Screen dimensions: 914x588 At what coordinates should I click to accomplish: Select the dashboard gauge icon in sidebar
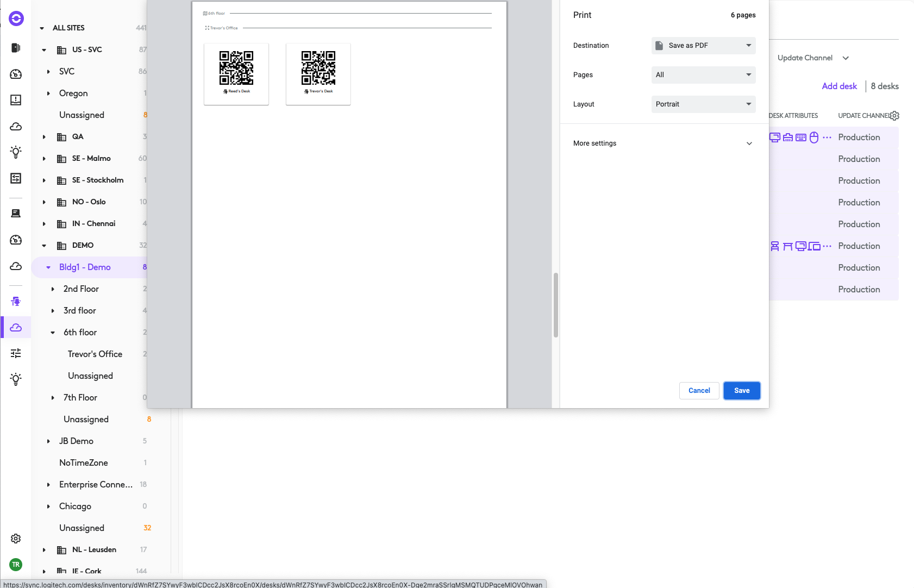click(x=16, y=74)
